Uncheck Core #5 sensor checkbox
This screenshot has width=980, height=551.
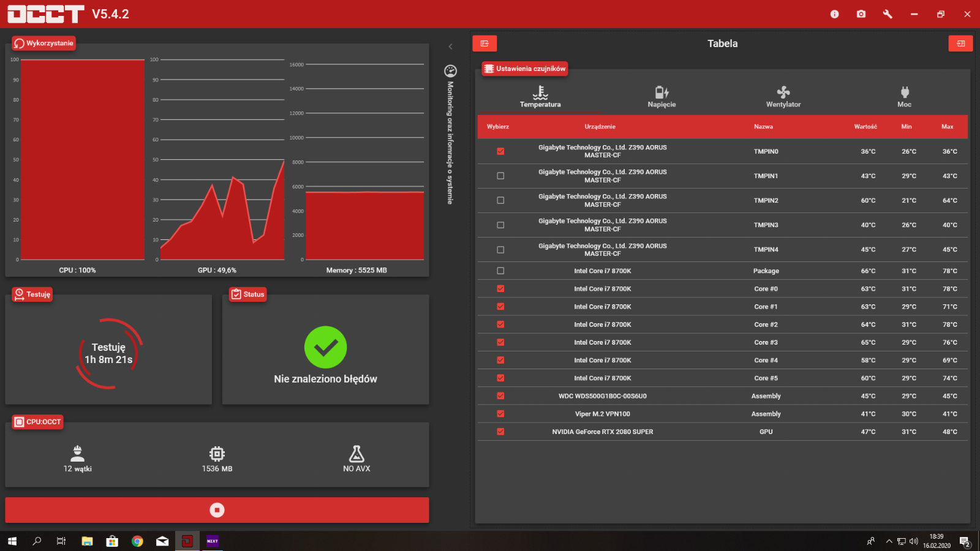pos(500,378)
